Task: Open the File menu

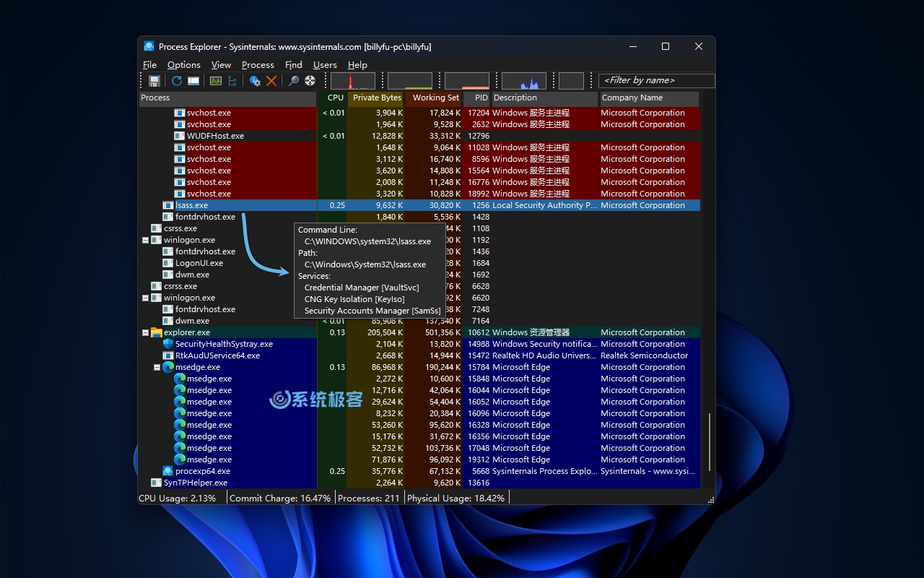Action: pos(149,65)
